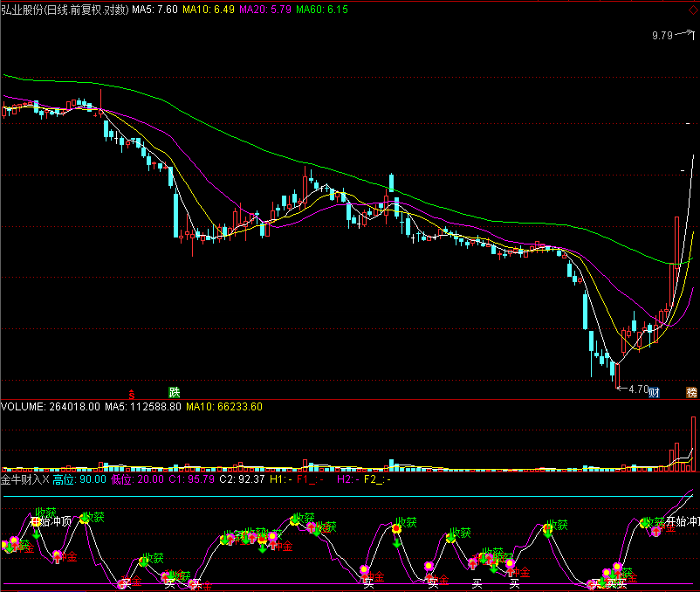The height and width of the screenshot is (592, 700).
Task: Click the 金牛财入X indicator name
Action: click(x=25, y=479)
